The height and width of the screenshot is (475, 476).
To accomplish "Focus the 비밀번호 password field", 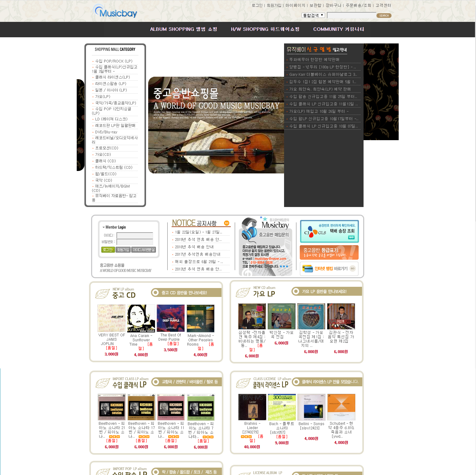I will (135, 242).
